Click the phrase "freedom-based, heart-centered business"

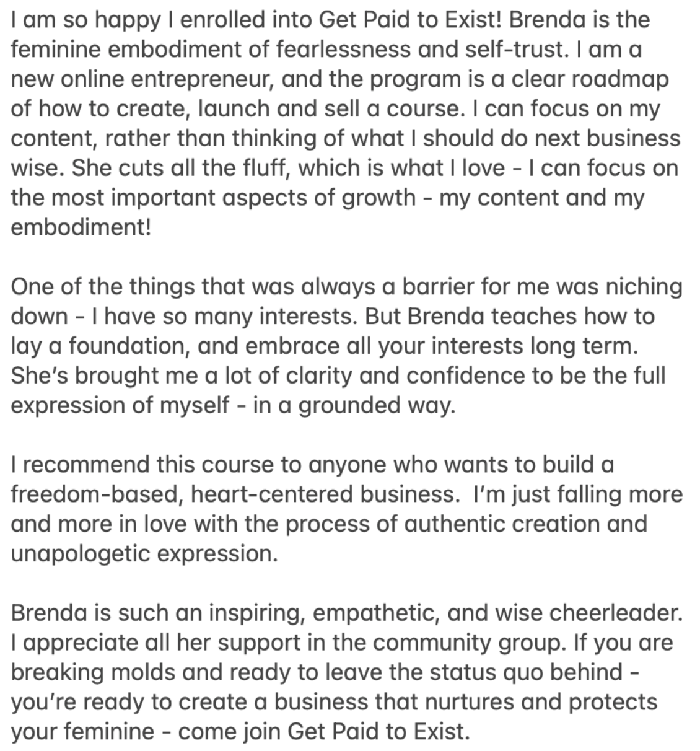(x=232, y=494)
